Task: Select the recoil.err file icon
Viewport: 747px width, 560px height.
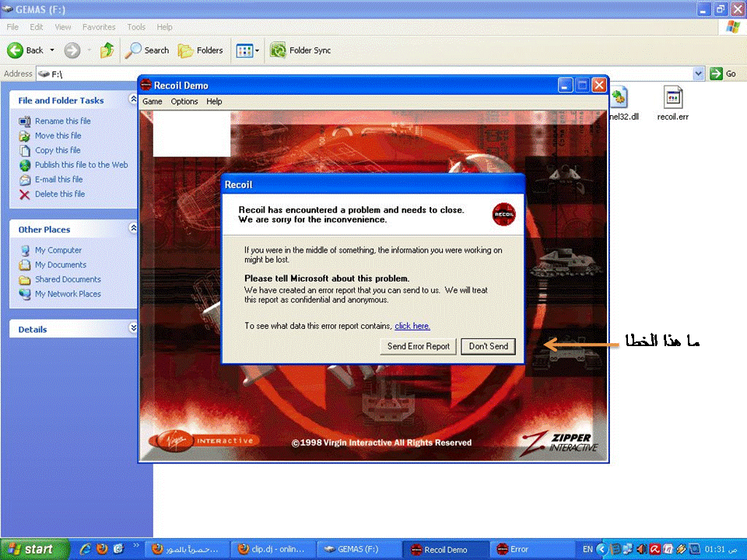Action: (672, 98)
